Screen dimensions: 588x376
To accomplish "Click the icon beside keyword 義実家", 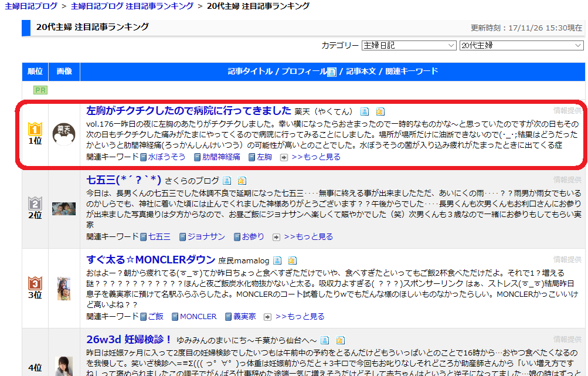I will (x=229, y=317).
